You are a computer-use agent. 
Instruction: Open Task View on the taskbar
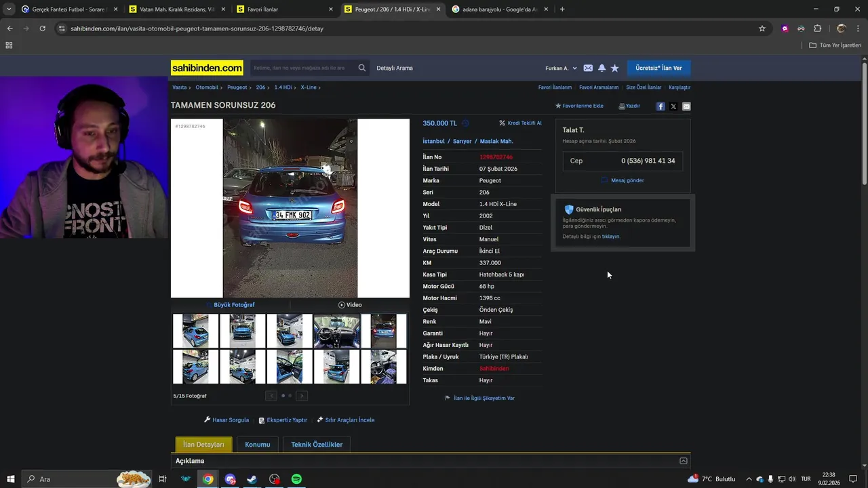(162, 479)
